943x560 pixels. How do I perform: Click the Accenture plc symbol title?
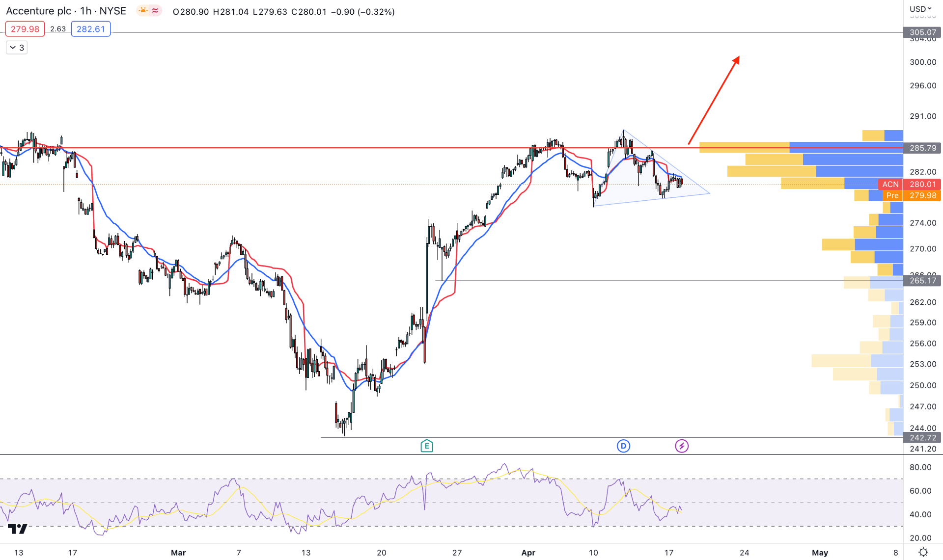(38, 11)
